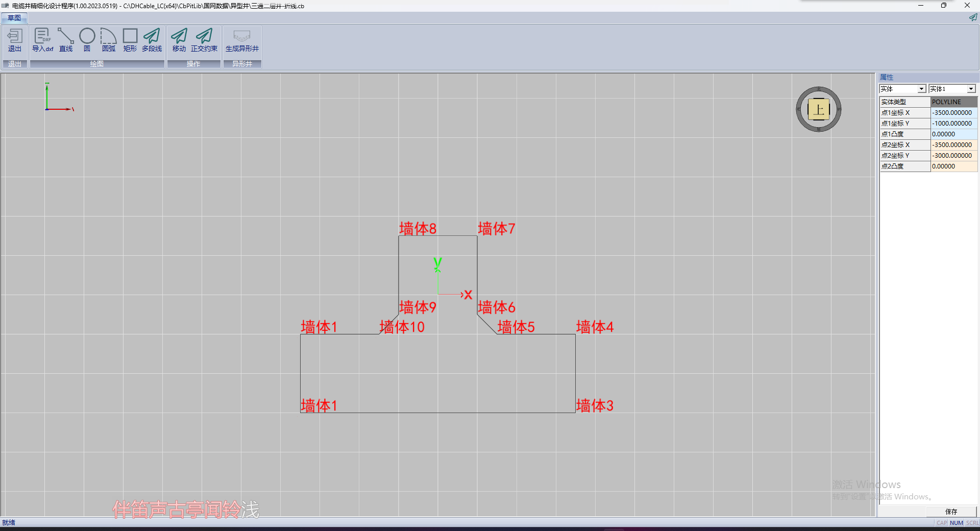
Task: Click the CAP status bar indicator
Action: coord(942,523)
